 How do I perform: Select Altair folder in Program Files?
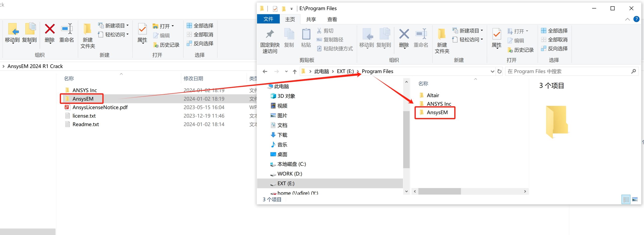pos(433,95)
